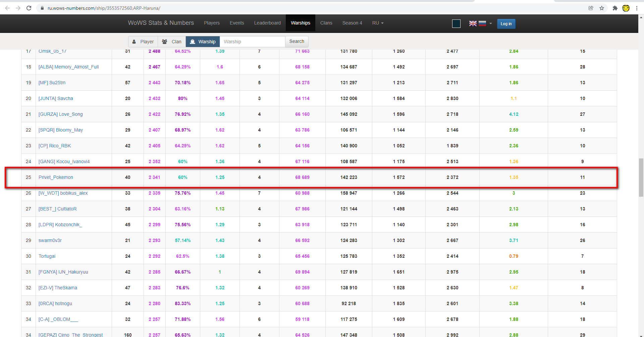Click the dark theme color swatch
The image size is (644, 337).
(x=456, y=23)
